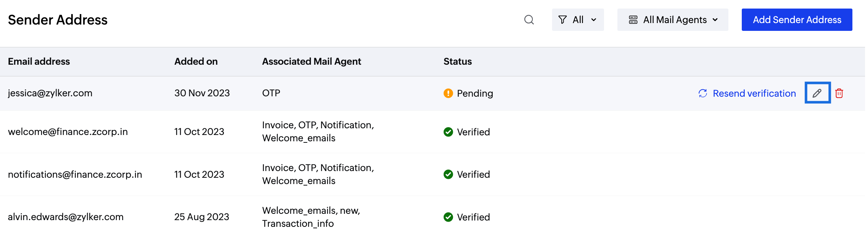Click the Associated Mail Agent column header
868x235 pixels.
311,61
